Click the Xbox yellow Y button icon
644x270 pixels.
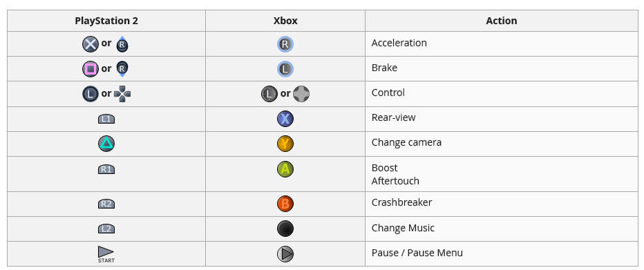point(285,144)
